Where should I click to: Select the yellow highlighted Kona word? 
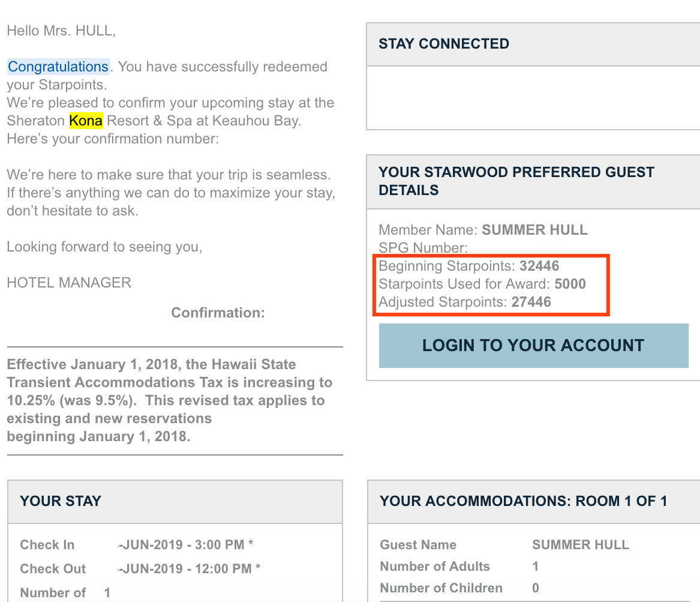tap(86, 121)
